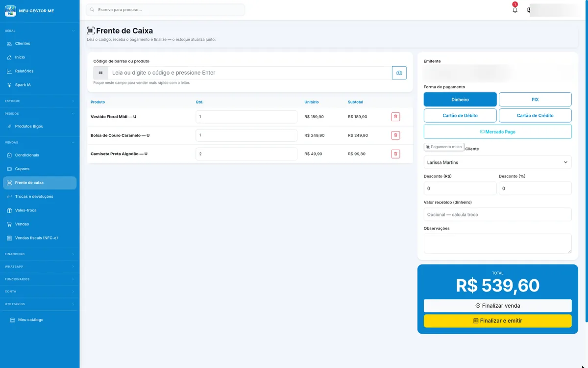
Task: Open the Cliente dropdown showing Larissa Martins
Action: pyautogui.click(x=498, y=162)
